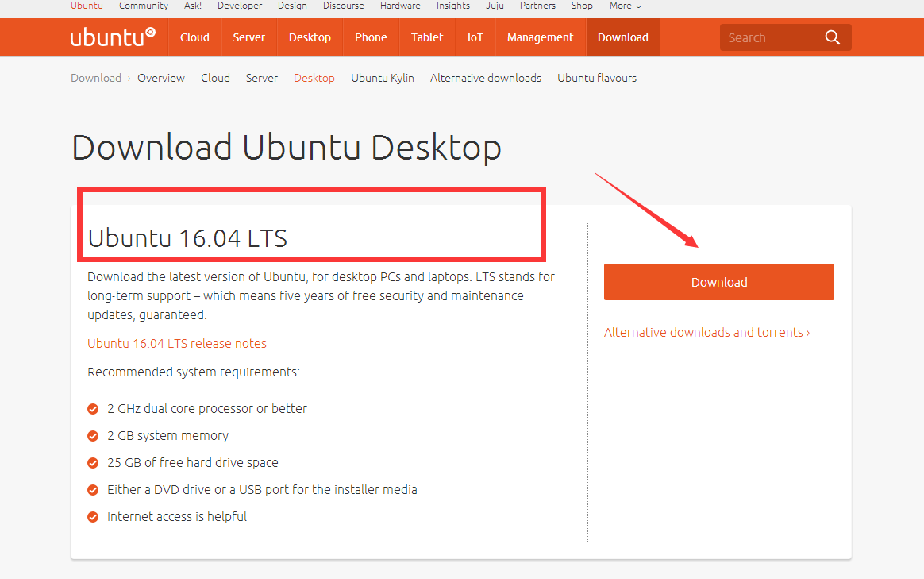Open Shop link in top bar

(582, 6)
